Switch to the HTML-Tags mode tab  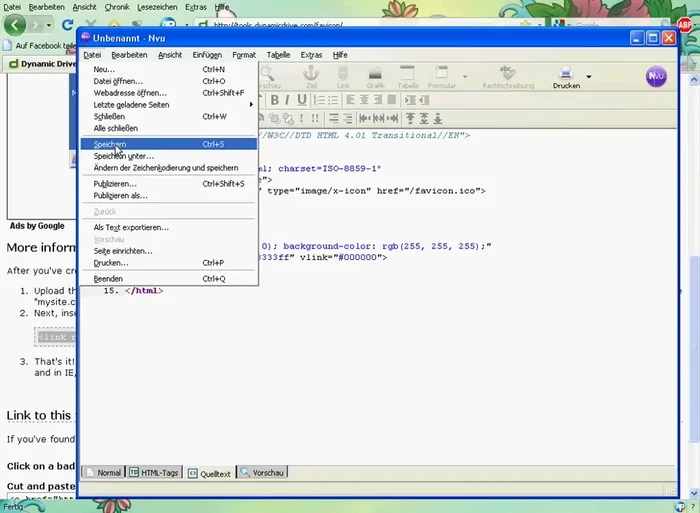(154, 472)
